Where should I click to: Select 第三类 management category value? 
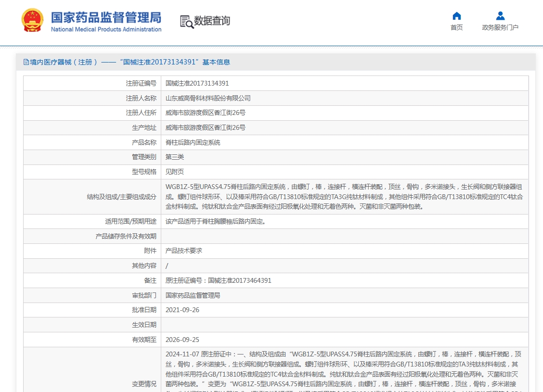(175, 157)
